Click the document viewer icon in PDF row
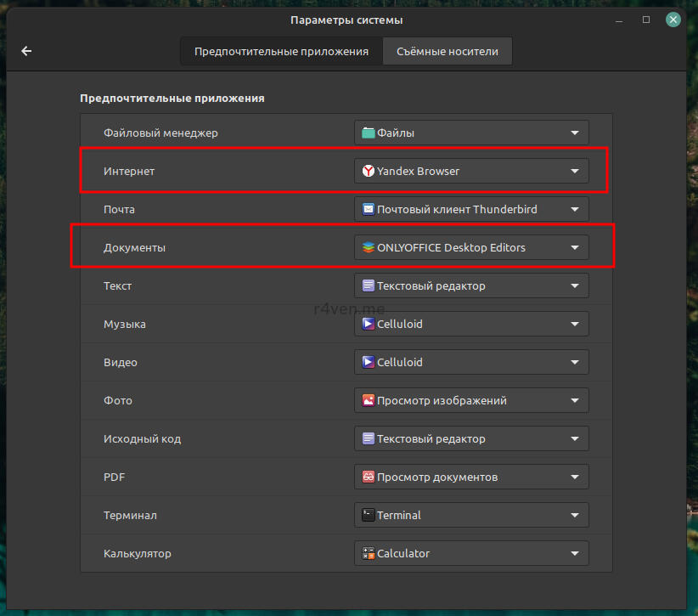698x616 pixels. (x=368, y=477)
